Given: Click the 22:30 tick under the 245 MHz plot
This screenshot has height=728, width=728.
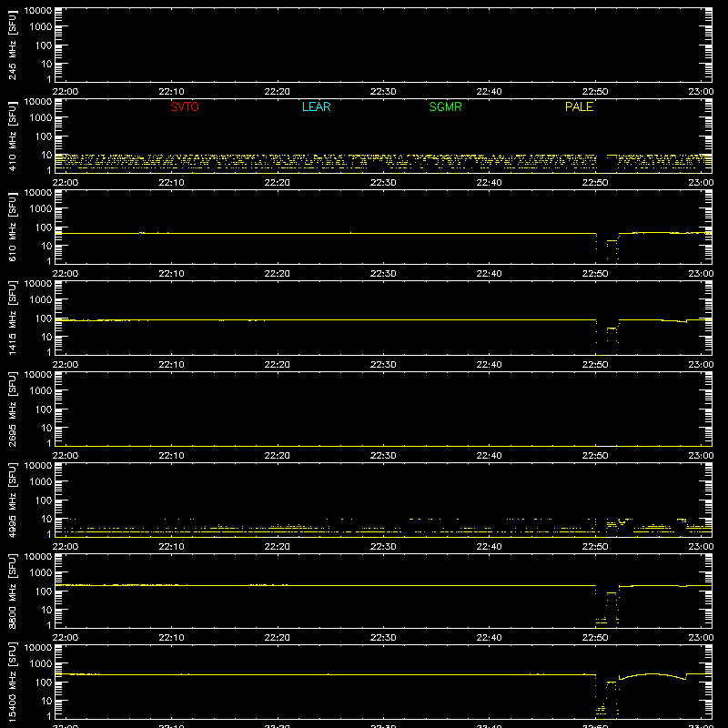Looking at the screenshot, I should 383,92.
